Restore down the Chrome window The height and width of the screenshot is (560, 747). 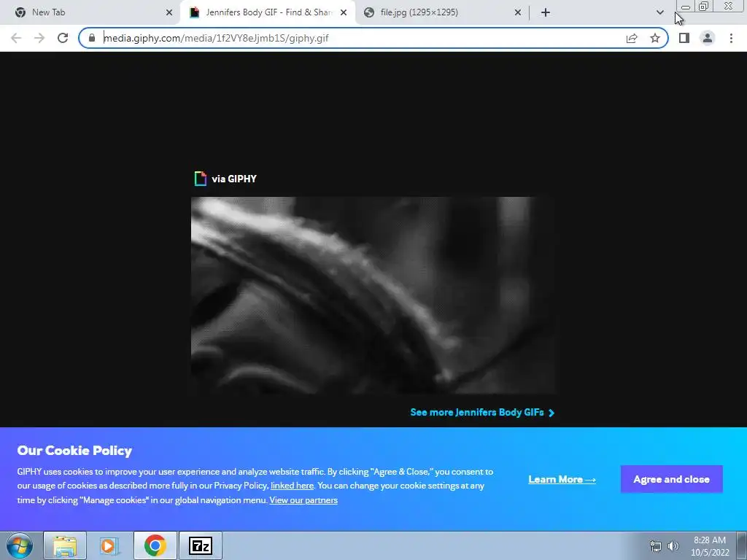[x=703, y=7]
